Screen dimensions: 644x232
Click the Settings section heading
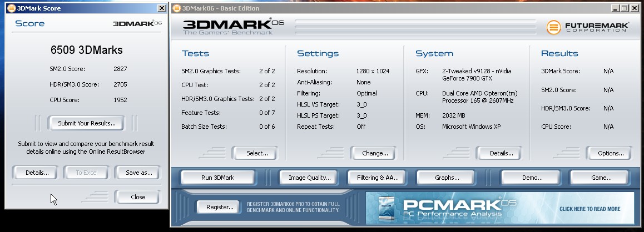tap(318, 53)
